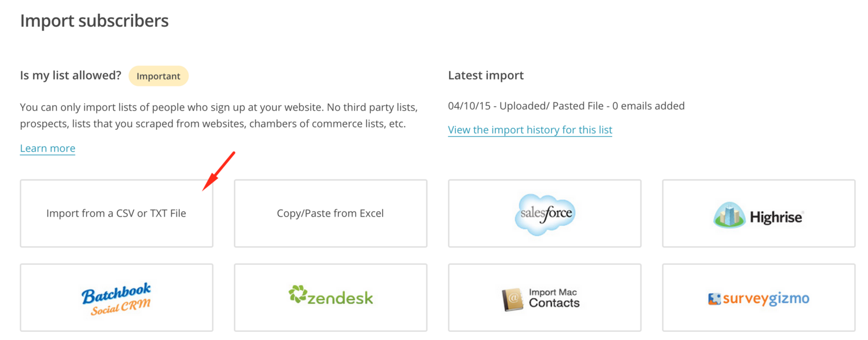The width and height of the screenshot is (868, 340).
Task: Click the Import Mac Contacts label
Action: pyautogui.click(x=554, y=298)
